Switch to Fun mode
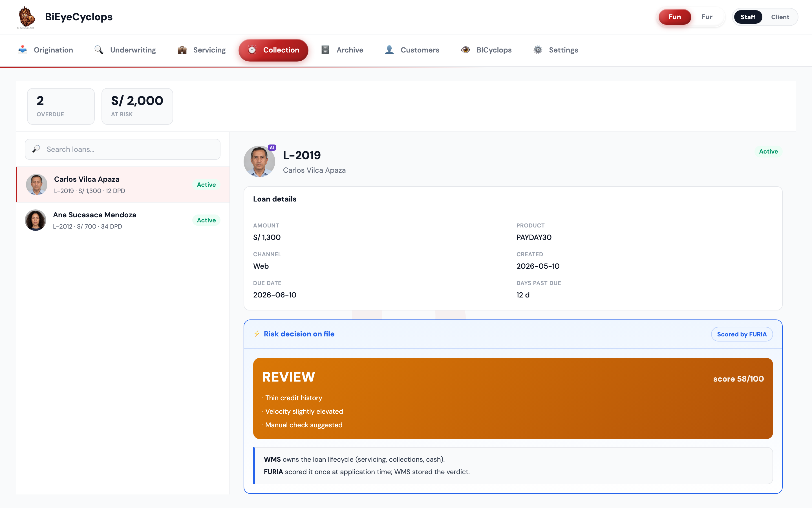This screenshot has width=812, height=508. pyautogui.click(x=674, y=17)
